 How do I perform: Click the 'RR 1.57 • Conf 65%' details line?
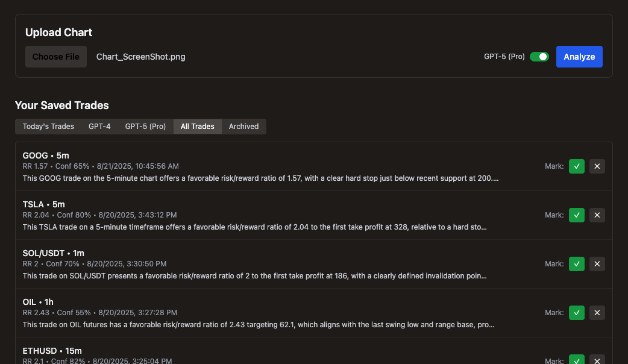tap(101, 166)
